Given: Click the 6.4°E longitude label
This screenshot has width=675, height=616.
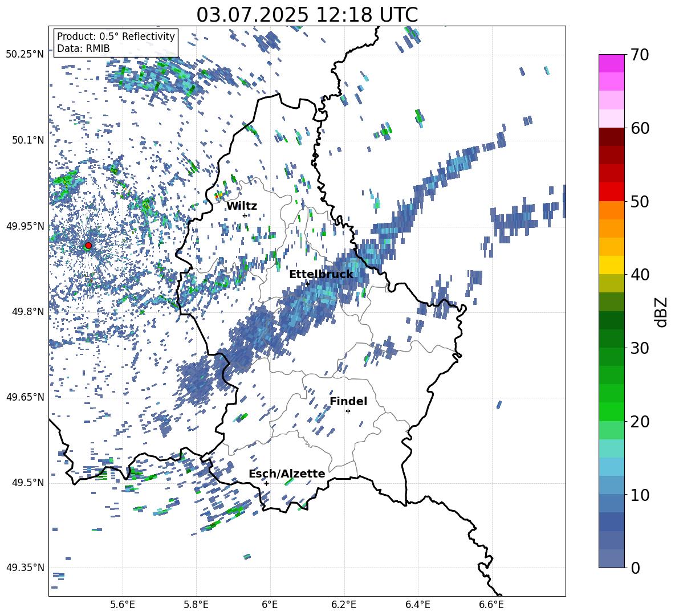Looking at the screenshot, I should [x=417, y=605].
